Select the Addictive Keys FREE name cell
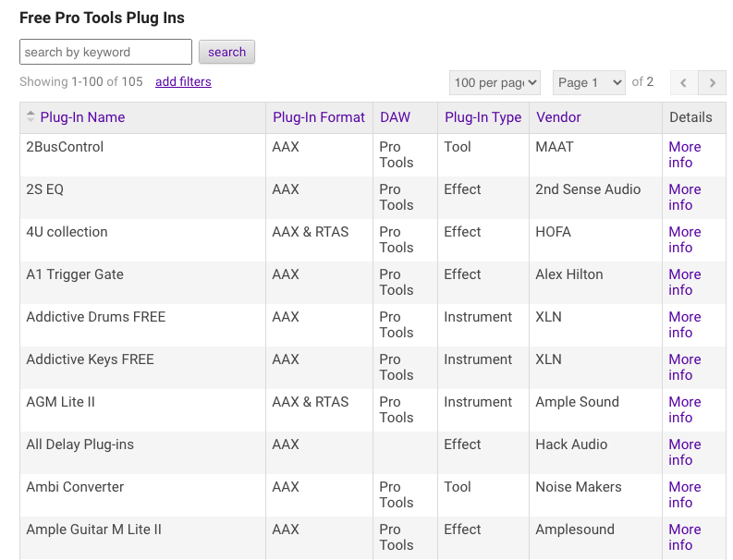This screenshot has height=560, width=733. click(x=142, y=368)
